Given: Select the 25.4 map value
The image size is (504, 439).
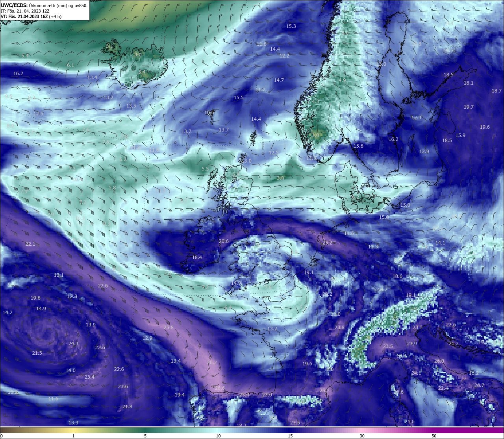Looking at the screenshot, I should pyautogui.click(x=244, y=395).
